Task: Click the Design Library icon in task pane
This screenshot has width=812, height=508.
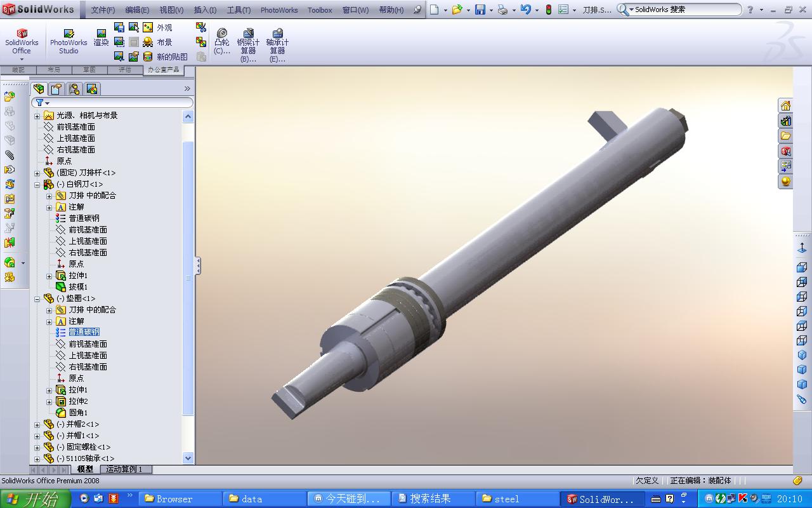Action: 785,121
